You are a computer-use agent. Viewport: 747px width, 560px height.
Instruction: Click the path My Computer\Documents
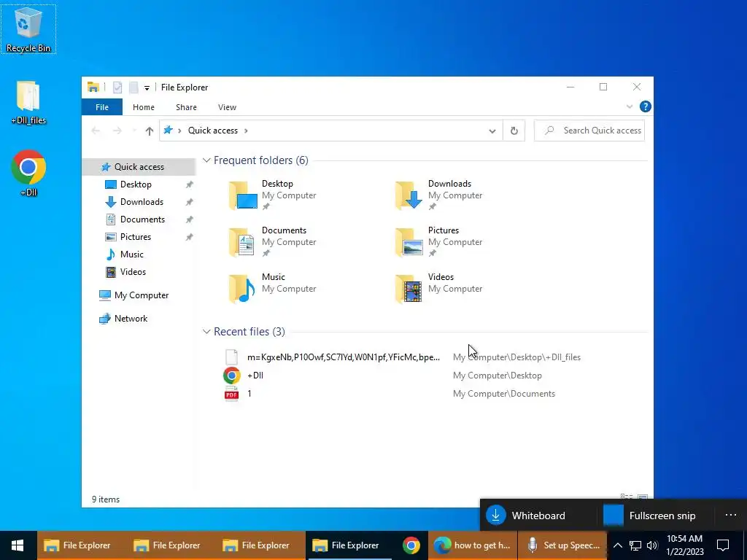503,394
